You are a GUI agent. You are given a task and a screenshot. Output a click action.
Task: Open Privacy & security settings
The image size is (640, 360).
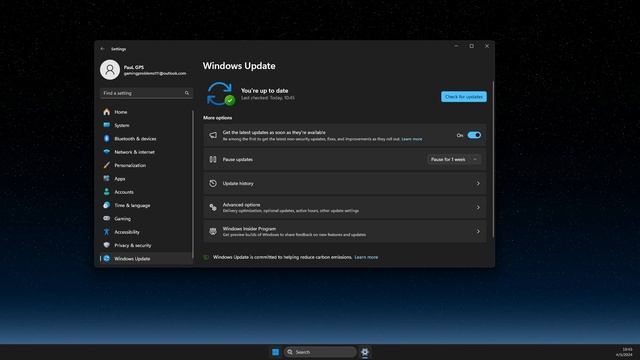(x=146, y=245)
